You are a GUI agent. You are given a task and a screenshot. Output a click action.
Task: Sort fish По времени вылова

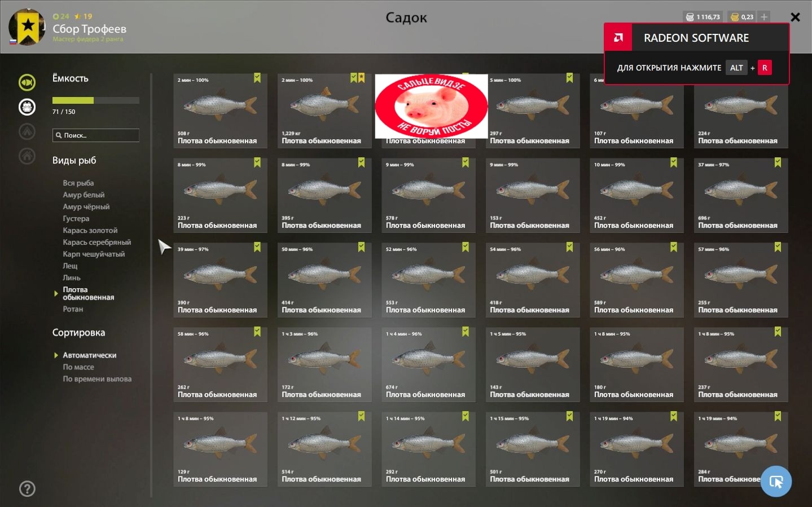(97, 378)
